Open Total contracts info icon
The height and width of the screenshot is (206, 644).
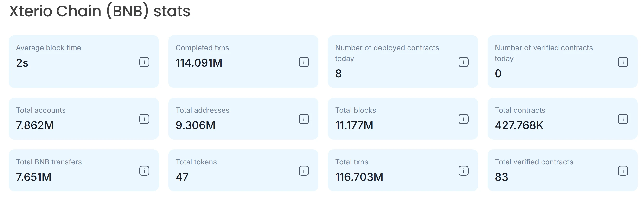click(623, 119)
